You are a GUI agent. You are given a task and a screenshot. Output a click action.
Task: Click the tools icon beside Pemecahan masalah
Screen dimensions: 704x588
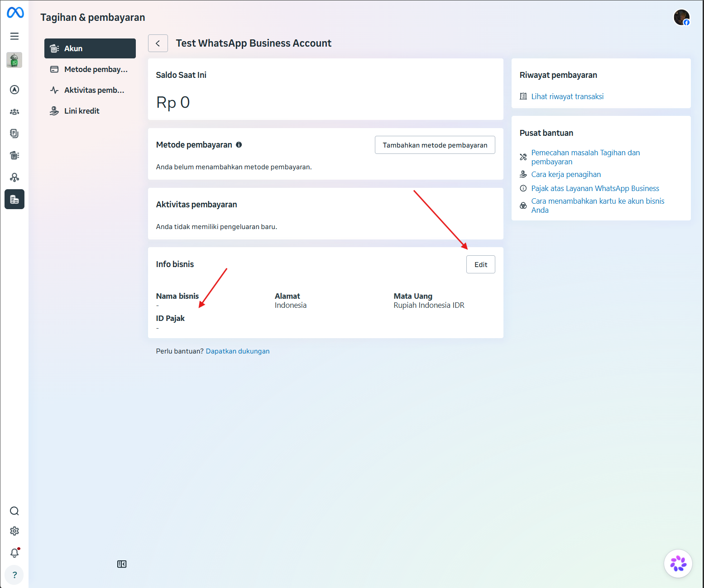(x=523, y=157)
